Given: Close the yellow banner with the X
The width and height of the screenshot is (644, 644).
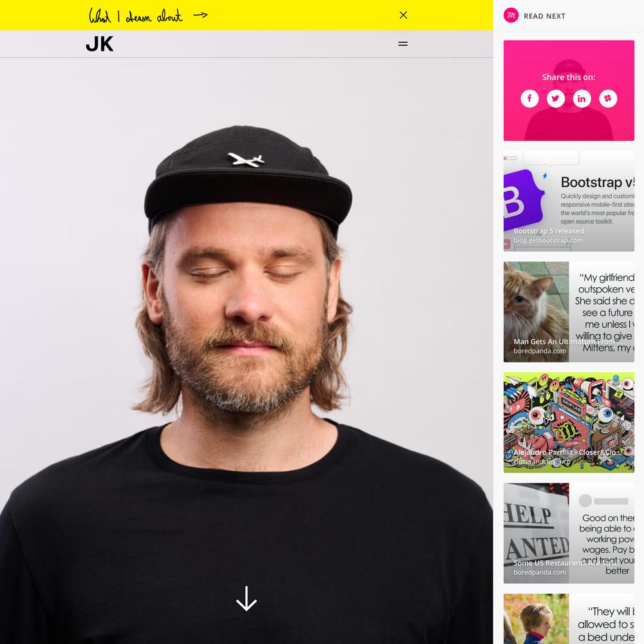Looking at the screenshot, I should pos(403,15).
